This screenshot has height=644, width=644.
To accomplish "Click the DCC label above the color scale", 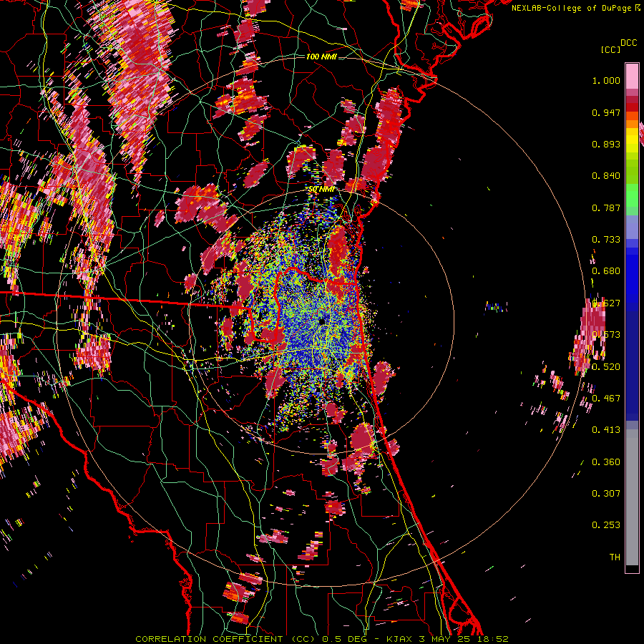I will pos(628,42).
